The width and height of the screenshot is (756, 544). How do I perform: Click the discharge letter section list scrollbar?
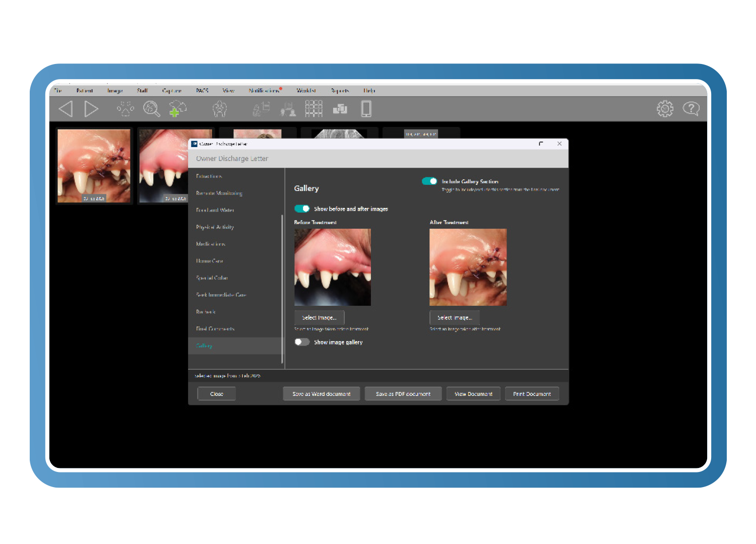coord(282,287)
